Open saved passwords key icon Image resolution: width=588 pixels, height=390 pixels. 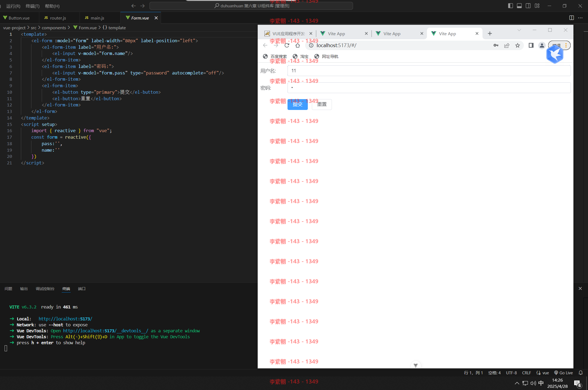(x=496, y=45)
